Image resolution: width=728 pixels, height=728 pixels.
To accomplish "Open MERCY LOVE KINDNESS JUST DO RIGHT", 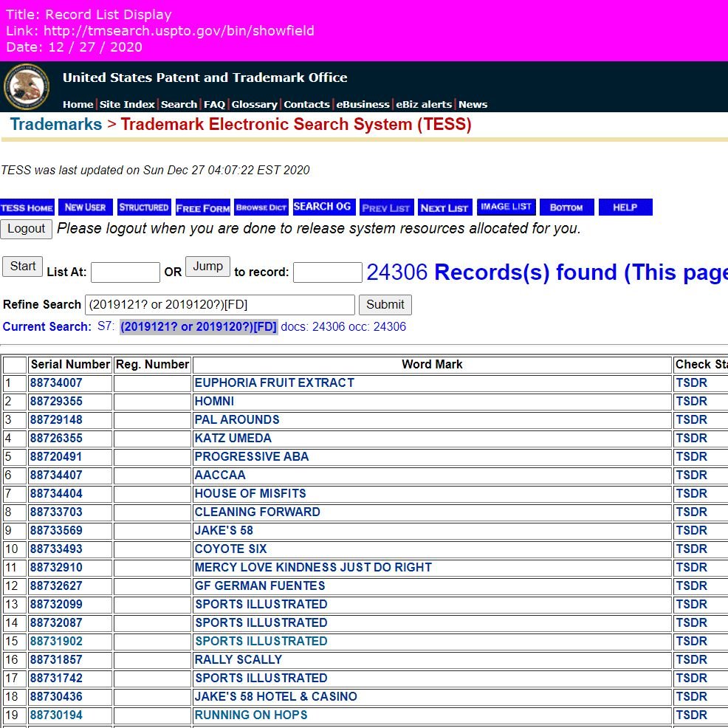I will click(313, 567).
